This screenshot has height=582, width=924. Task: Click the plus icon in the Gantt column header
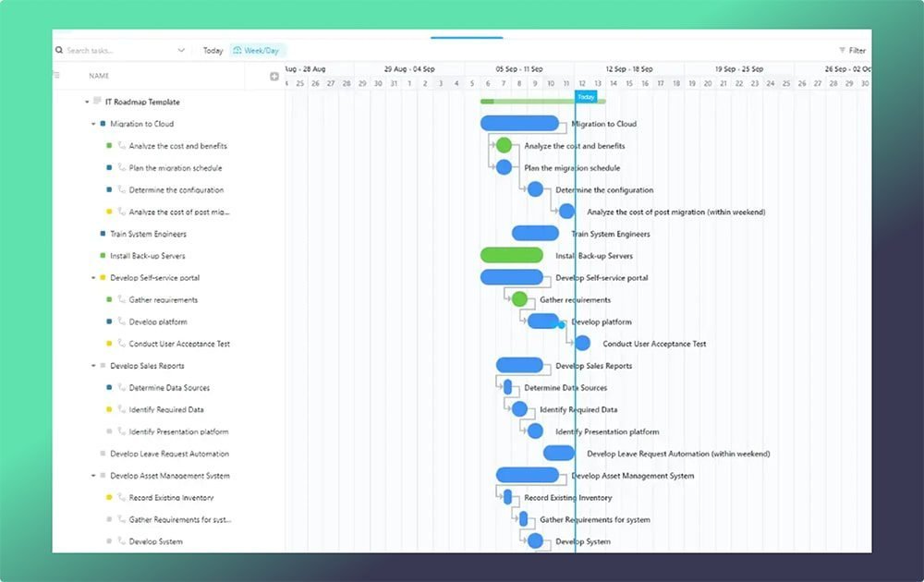274,76
